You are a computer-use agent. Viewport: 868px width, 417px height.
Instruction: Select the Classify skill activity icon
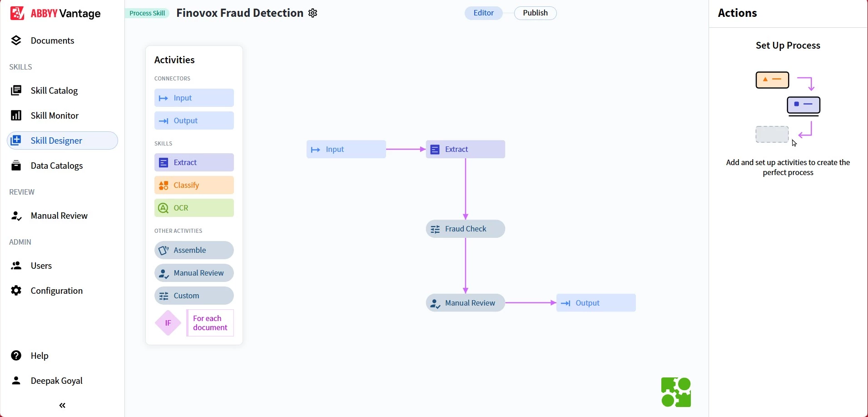[163, 185]
